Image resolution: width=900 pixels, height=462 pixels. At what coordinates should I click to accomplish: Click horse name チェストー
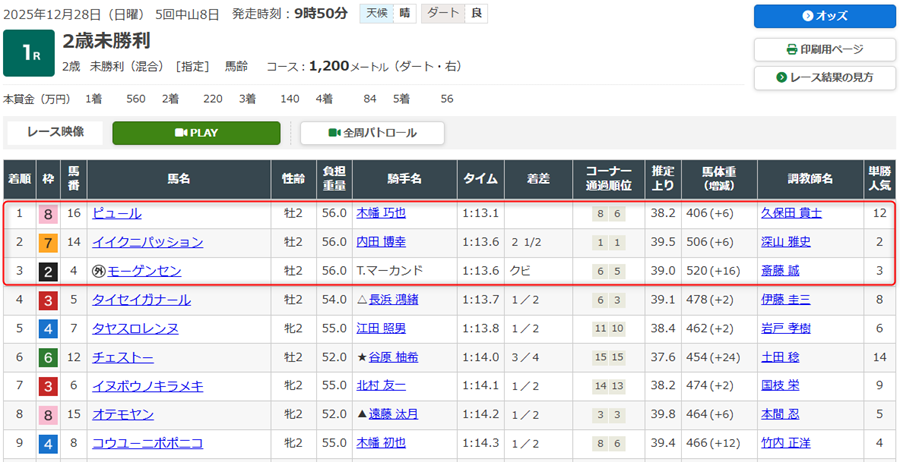pos(123,358)
